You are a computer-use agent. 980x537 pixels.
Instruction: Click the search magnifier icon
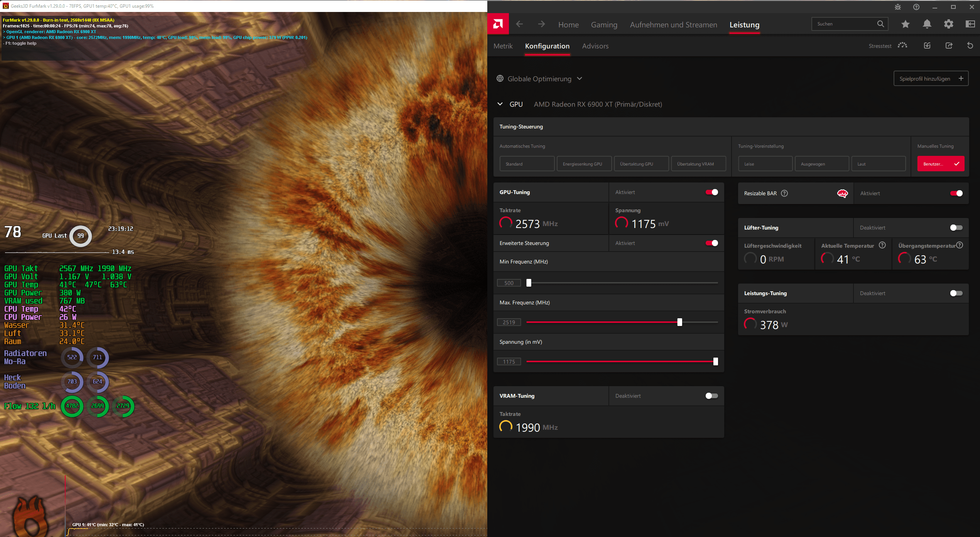(x=880, y=24)
